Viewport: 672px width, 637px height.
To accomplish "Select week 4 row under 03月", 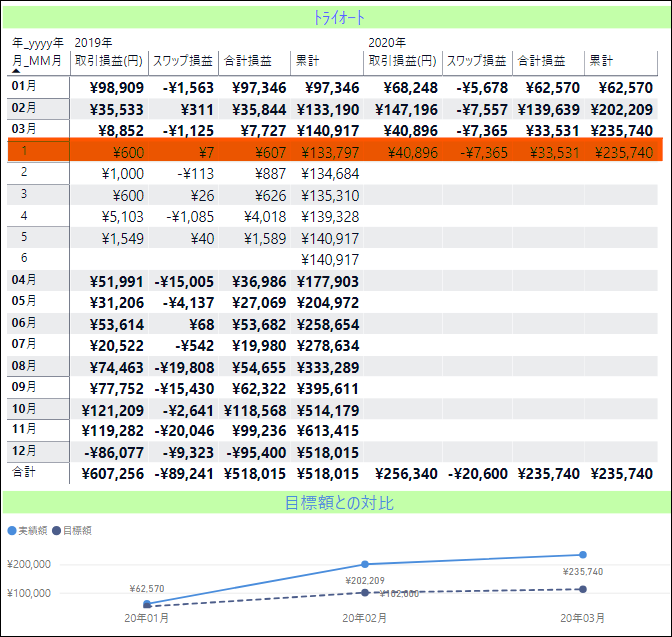I will (x=24, y=216).
